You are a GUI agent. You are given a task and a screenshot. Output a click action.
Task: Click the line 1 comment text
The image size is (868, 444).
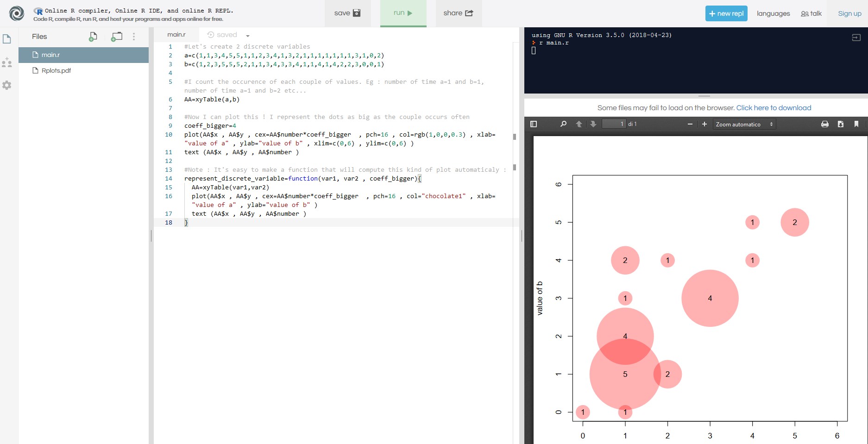tap(247, 46)
